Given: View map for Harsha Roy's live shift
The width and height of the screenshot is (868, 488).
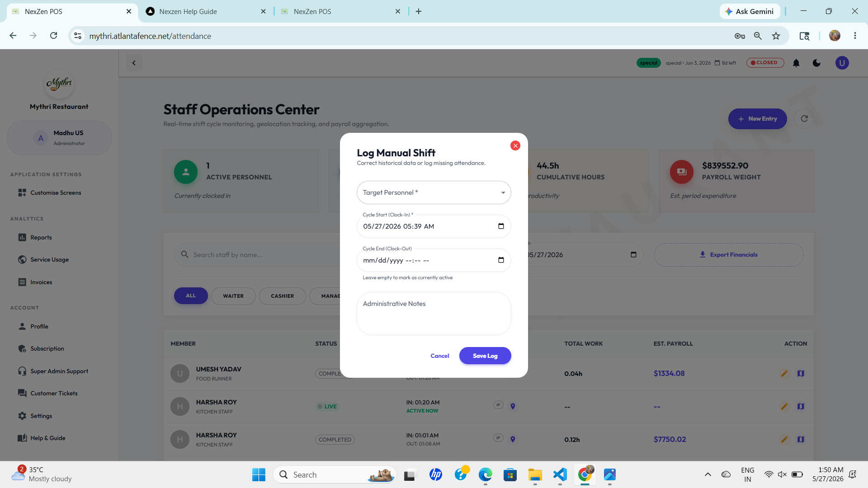Looking at the screenshot, I should (x=801, y=407).
